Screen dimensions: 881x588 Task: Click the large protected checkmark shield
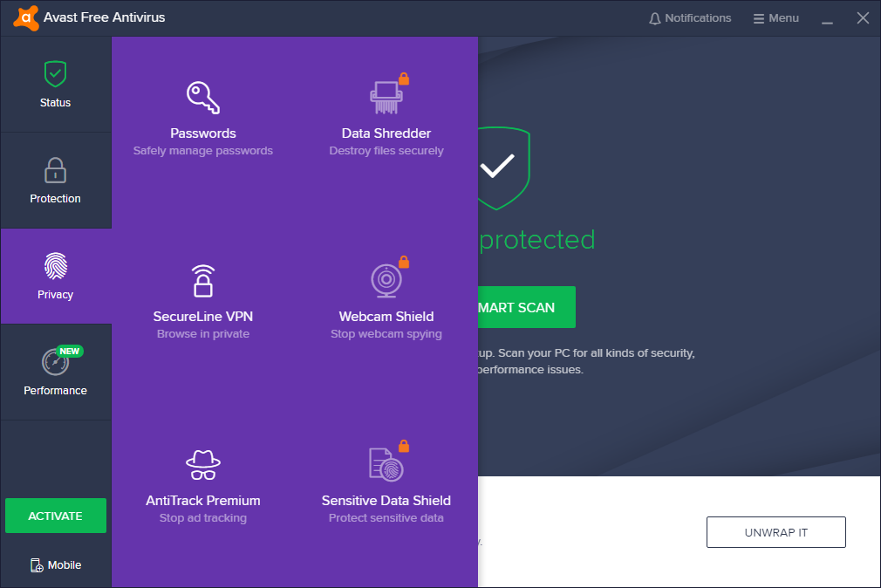click(x=503, y=168)
